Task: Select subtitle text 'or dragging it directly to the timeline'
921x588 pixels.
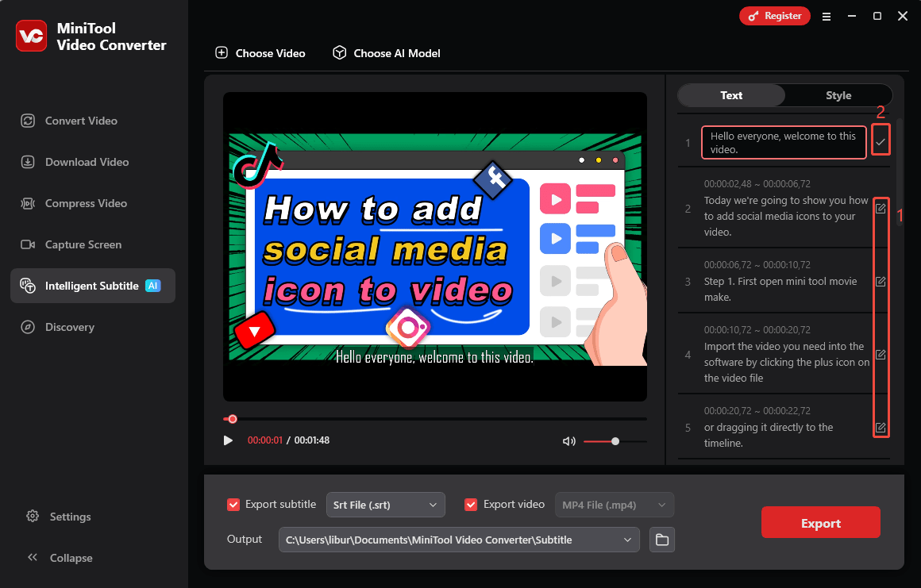Action: point(769,435)
